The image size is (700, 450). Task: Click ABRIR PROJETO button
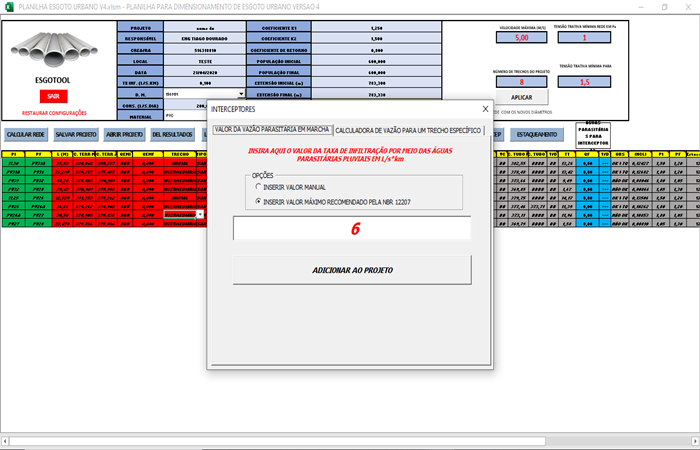pyautogui.click(x=123, y=134)
